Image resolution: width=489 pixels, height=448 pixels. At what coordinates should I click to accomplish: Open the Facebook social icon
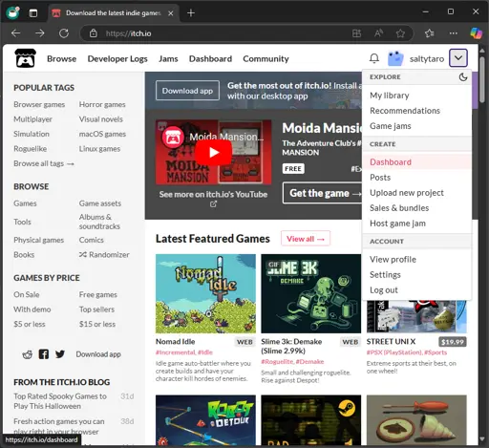[44, 354]
